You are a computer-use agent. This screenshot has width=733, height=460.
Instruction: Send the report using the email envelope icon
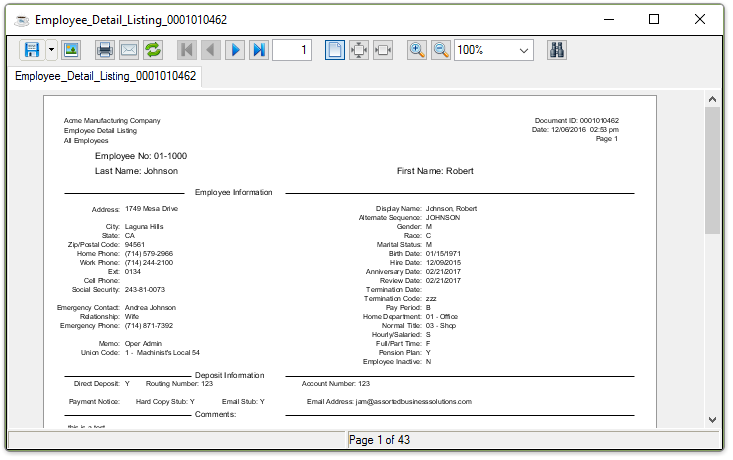[129, 50]
